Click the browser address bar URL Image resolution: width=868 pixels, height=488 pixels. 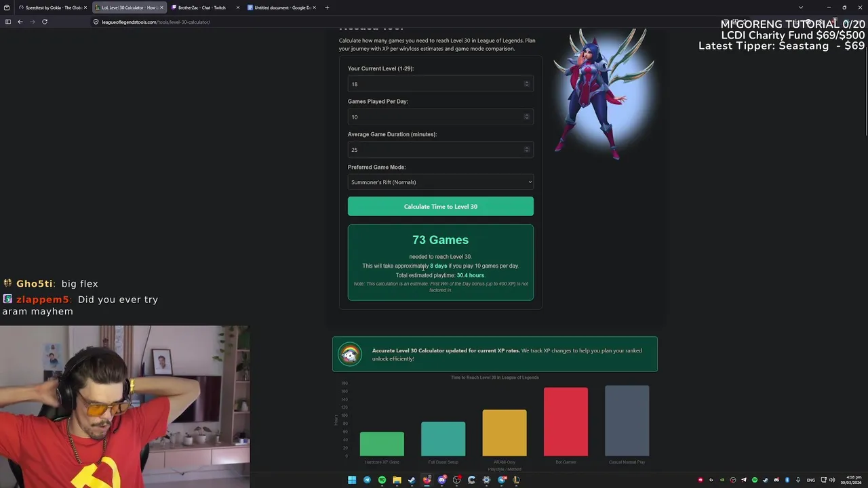pyautogui.click(x=155, y=22)
